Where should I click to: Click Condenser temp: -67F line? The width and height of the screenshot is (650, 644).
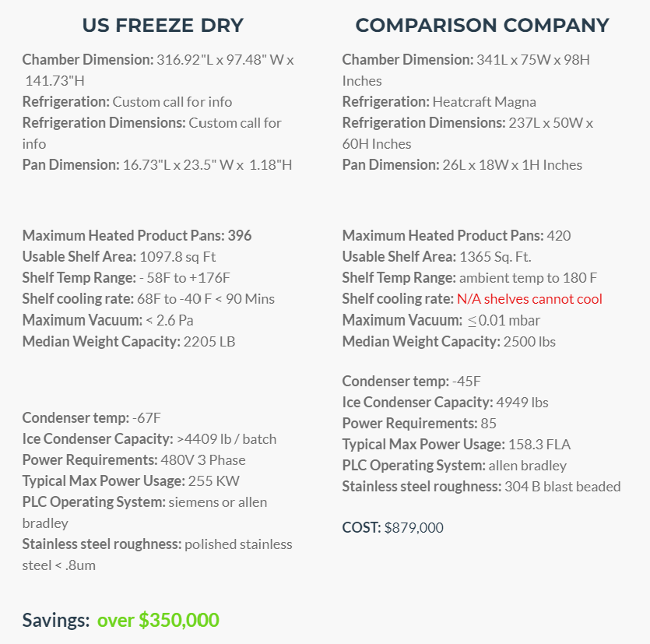click(x=92, y=417)
